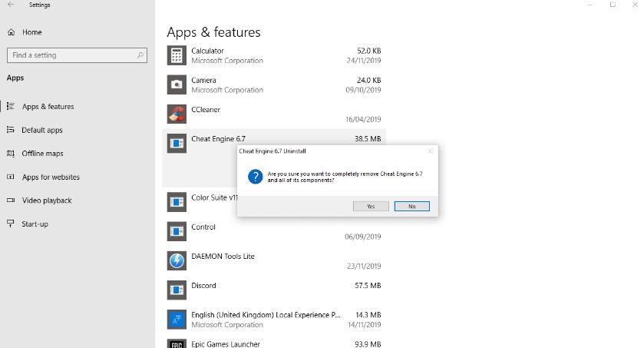Click the blue question mark dialog icon

(x=255, y=177)
